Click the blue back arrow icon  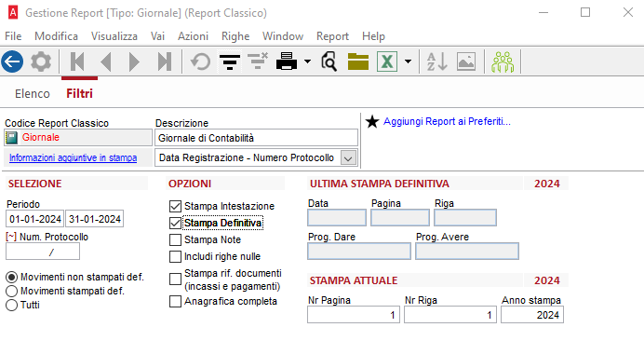point(12,61)
